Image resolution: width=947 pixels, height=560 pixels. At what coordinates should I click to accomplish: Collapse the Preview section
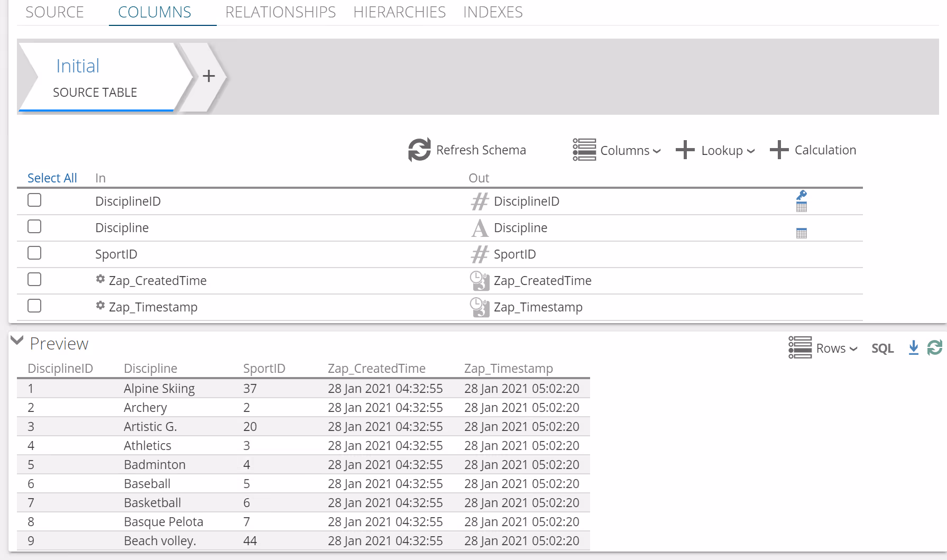17,341
